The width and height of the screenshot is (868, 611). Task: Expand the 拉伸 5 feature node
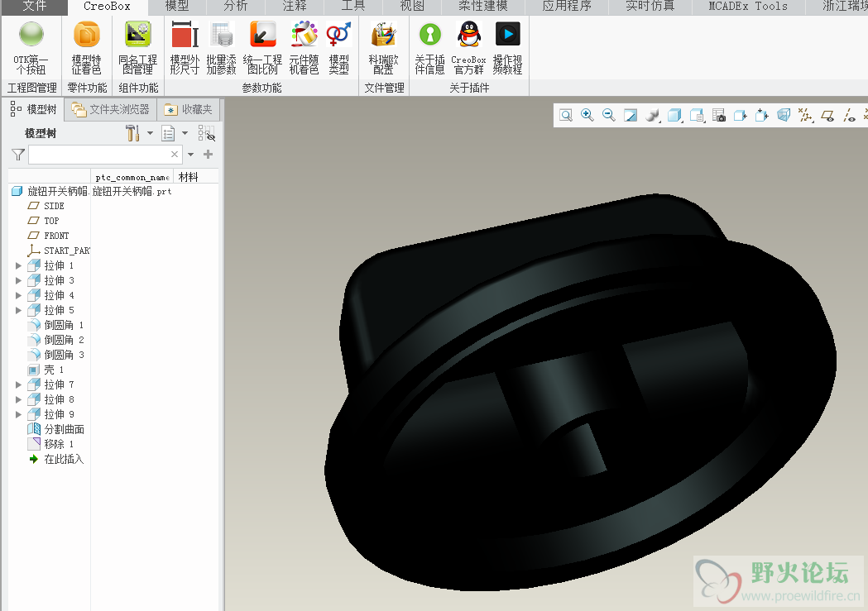click(x=18, y=310)
